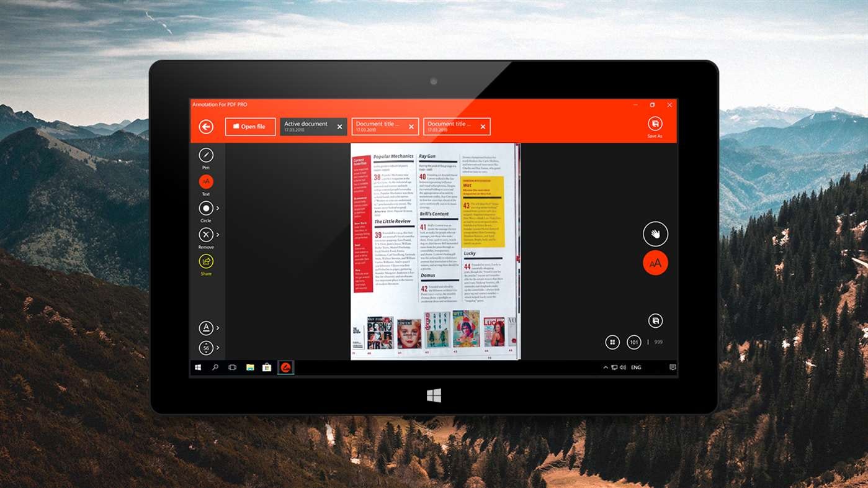Click the page number 101 indicator

coord(633,341)
